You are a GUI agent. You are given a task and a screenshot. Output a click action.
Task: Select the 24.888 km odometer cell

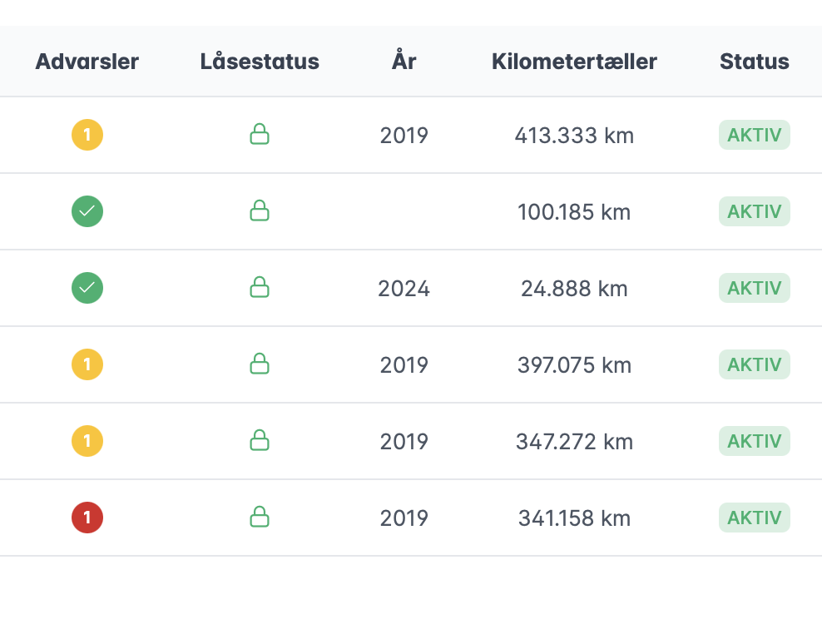click(574, 289)
